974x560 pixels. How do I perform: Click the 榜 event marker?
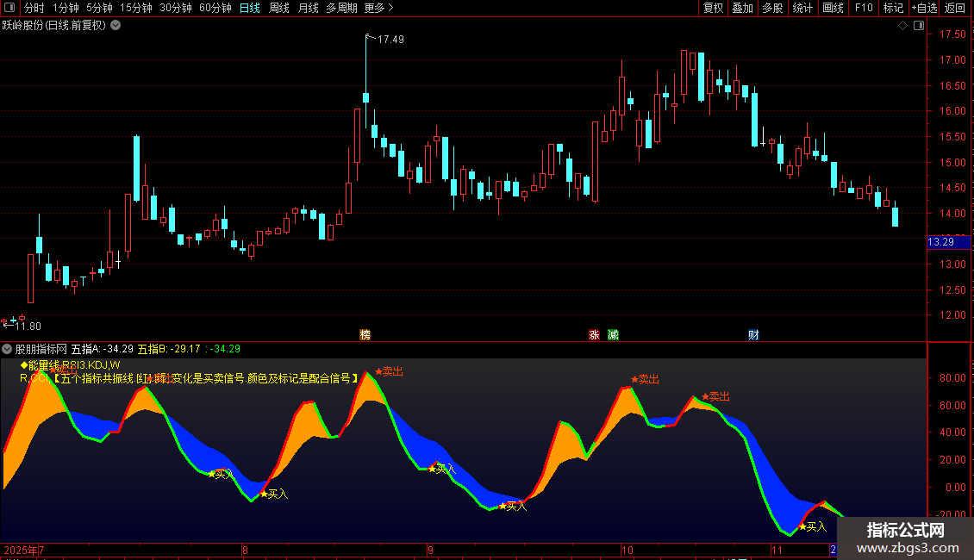point(365,334)
